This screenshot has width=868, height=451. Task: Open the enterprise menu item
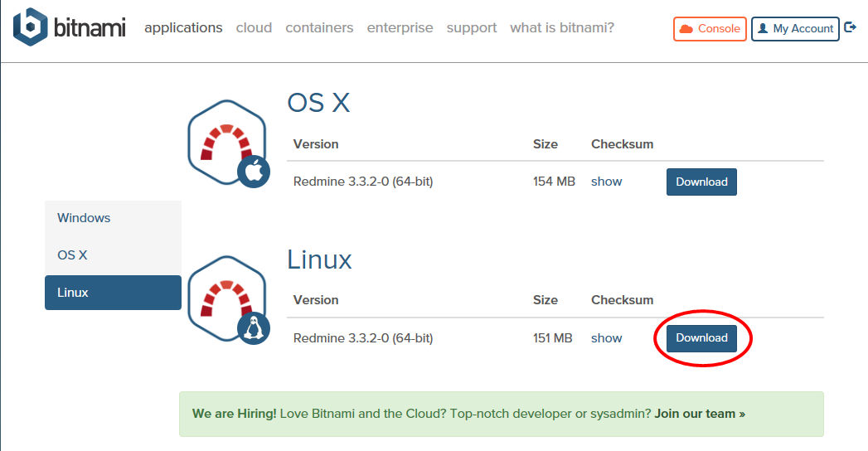coord(400,27)
